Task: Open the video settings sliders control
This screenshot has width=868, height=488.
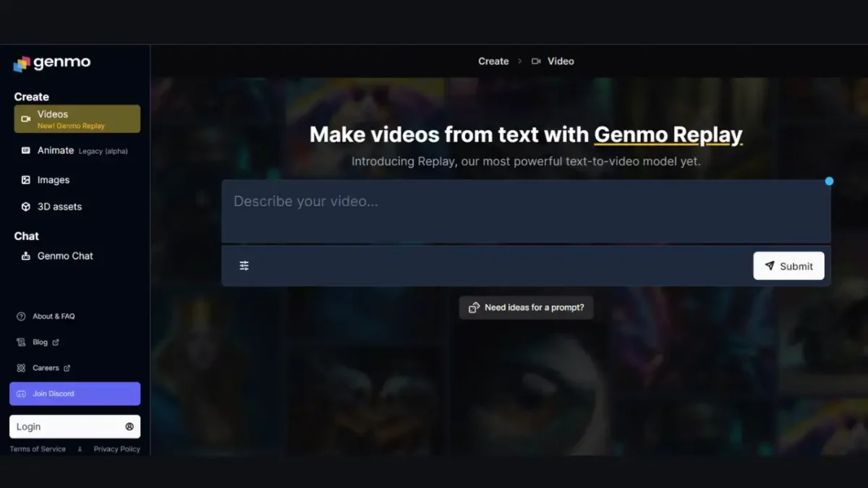Action: [x=244, y=265]
